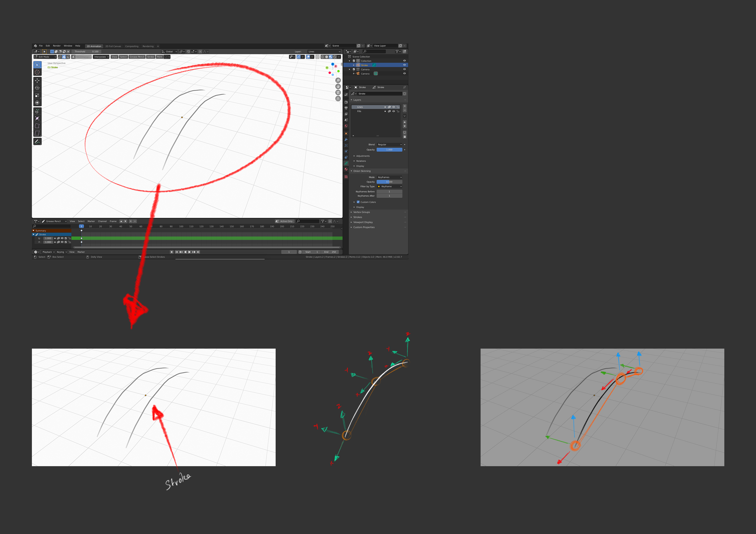Uncheck the Collection checkbox in the outliner

354,61
